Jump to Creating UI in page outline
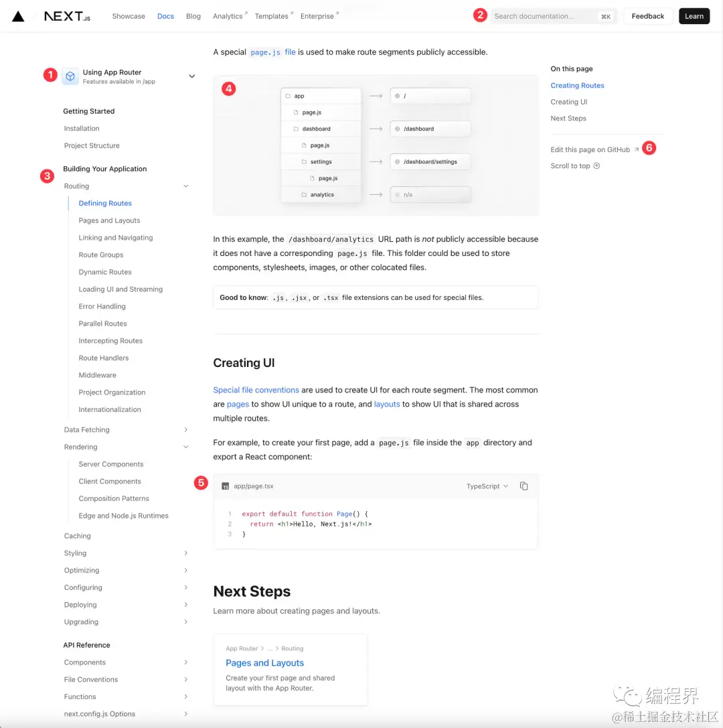This screenshot has height=728, width=723. (x=568, y=102)
